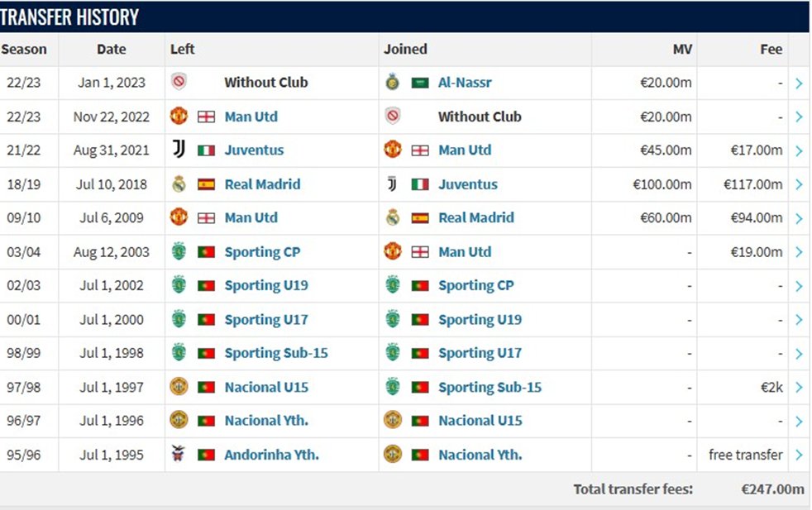Click Man Utd crest in the Nov 22, 2022 row
The image size is (812, 510).
(x=179, y=117)
